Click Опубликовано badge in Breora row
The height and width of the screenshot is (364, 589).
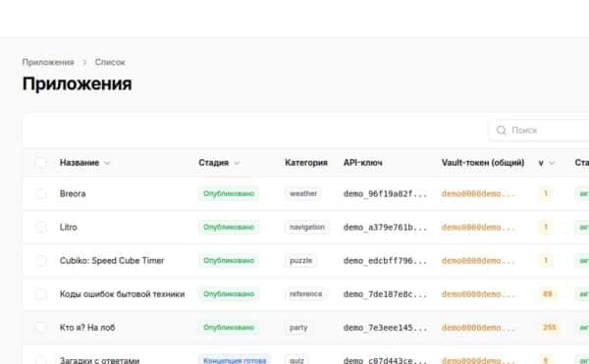pos(229,193)
